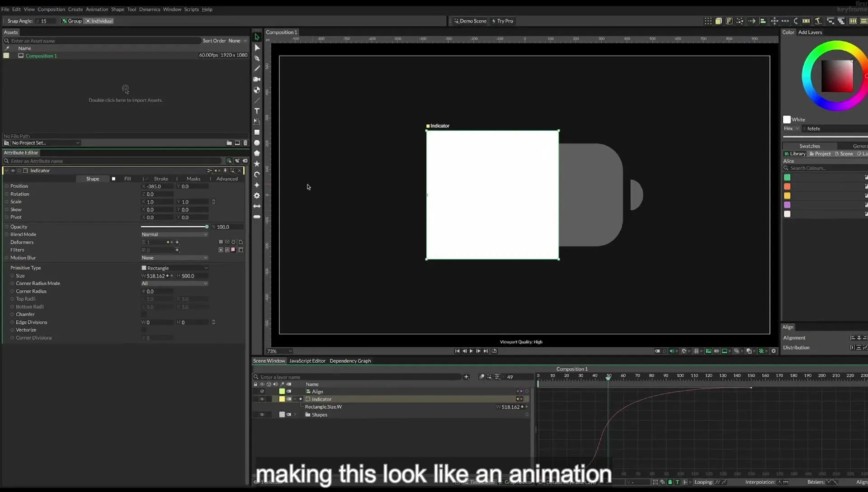Screen dimensions: 868x492
Task: Select the arrow Select tool
Action: 257,37
